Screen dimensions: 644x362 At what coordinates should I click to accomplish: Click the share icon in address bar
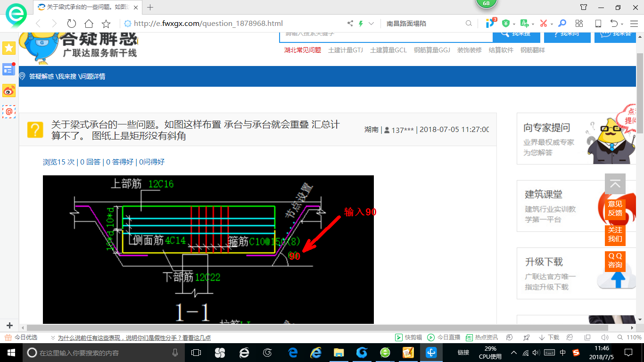(x=350, y=24)
